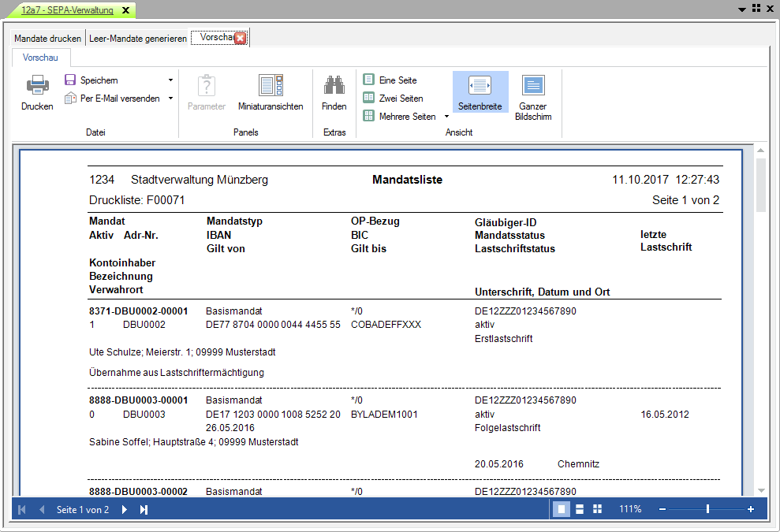Expand Per E-Mail versenden dropdown arrow
The height and width of the screenshot is (532, 780).
[170, 99]
